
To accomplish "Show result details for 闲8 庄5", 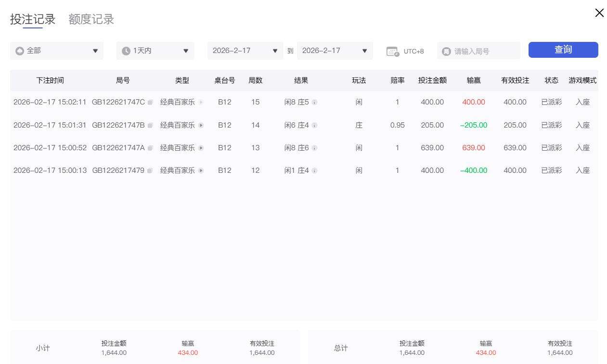I will click(x=314, y=103).
